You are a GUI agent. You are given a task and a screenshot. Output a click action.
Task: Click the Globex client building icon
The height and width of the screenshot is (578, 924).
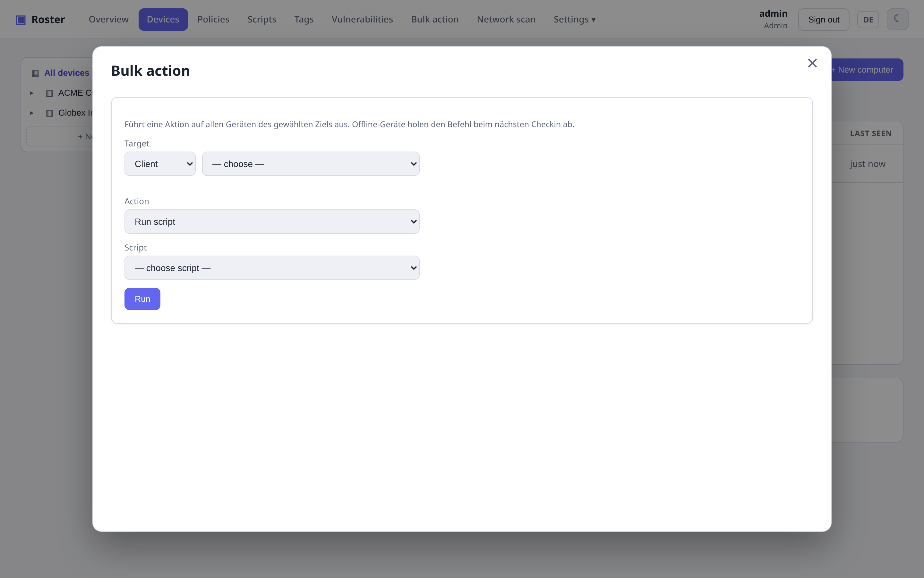pos(49,113)
